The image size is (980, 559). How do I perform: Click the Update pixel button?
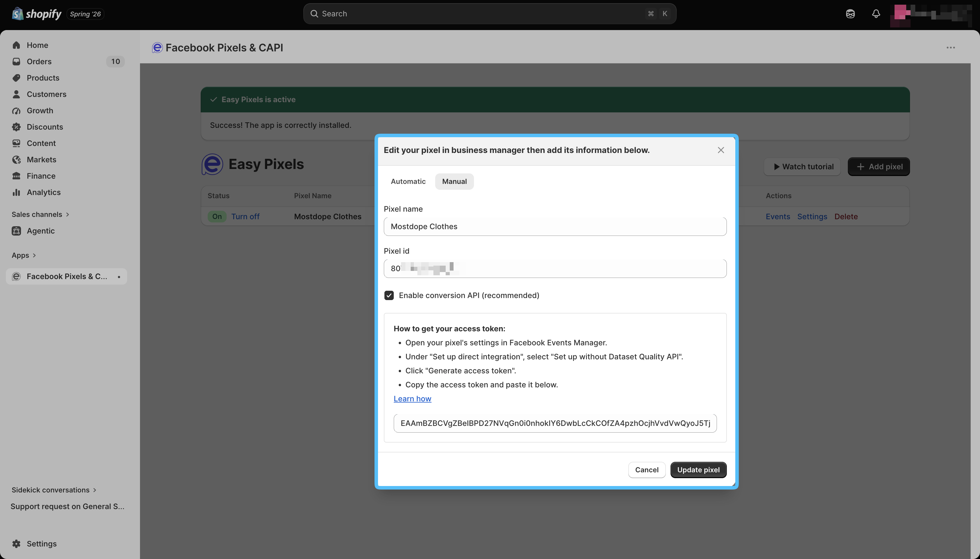[x=698, y=470]
